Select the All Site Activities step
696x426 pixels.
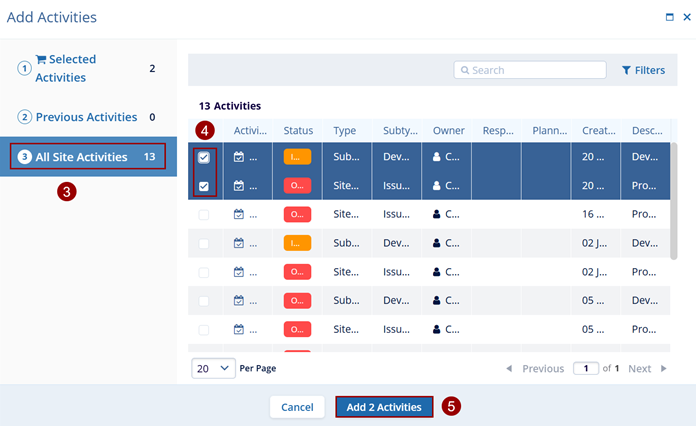click(x=87, y=156)
